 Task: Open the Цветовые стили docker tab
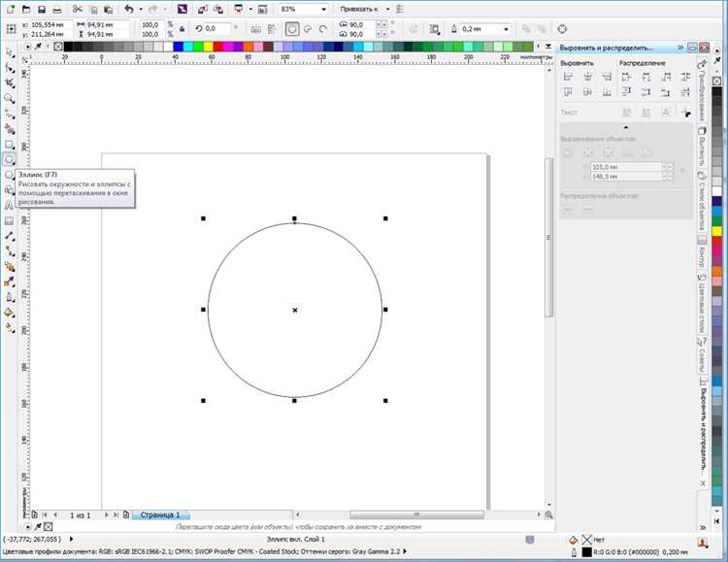pos(702,303)
